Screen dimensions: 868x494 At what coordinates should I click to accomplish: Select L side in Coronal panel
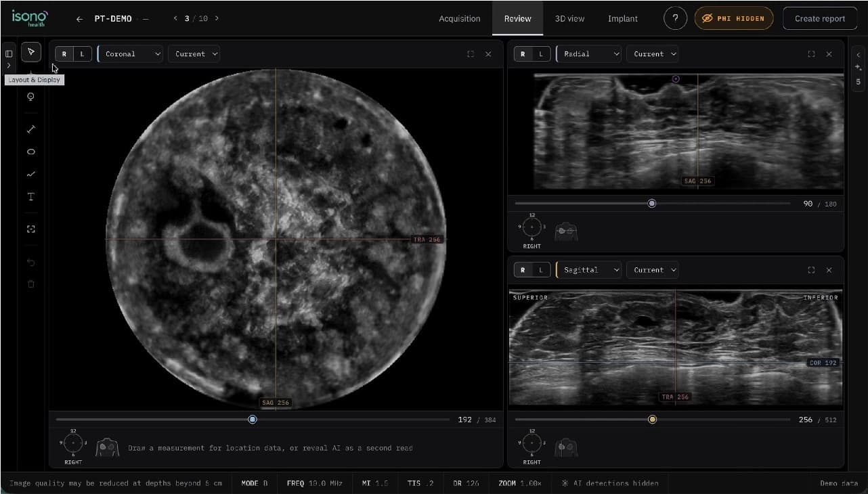82,54
